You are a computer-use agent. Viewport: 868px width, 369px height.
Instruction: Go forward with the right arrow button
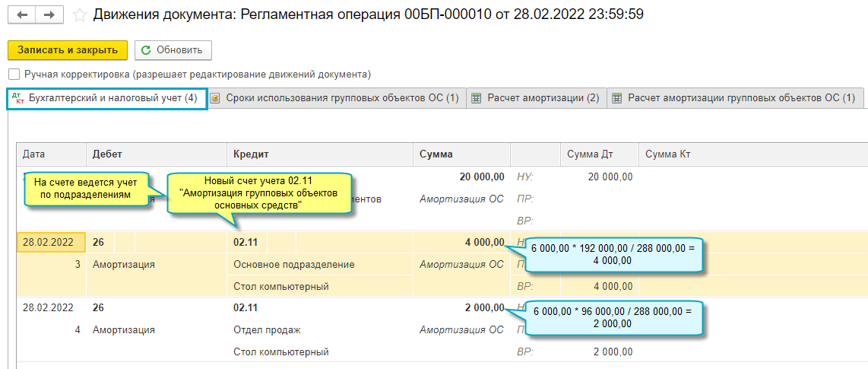50,15
